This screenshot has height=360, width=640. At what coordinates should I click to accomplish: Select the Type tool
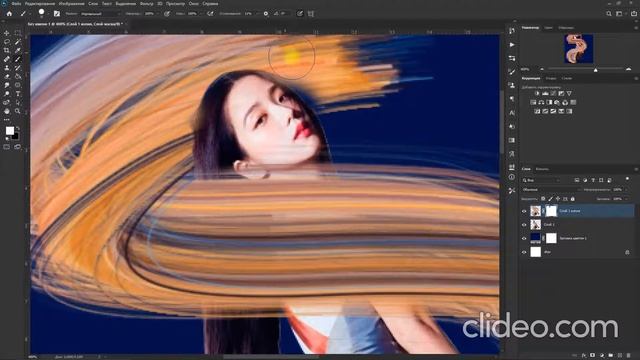tap(18, 94)
